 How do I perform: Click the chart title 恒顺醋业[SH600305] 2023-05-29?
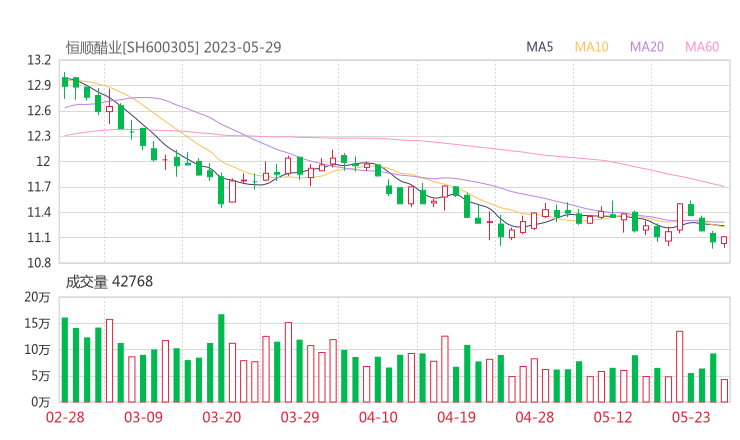[173, 47]
